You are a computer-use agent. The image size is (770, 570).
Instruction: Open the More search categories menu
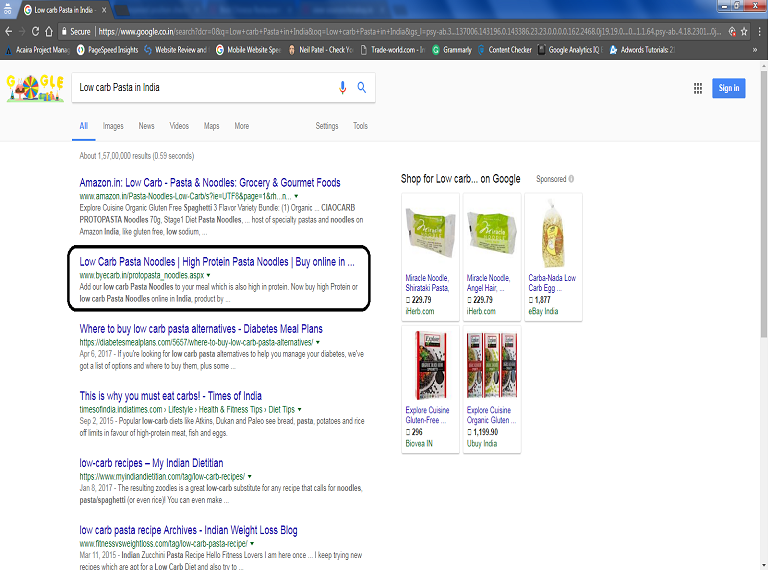click(242, 126)
